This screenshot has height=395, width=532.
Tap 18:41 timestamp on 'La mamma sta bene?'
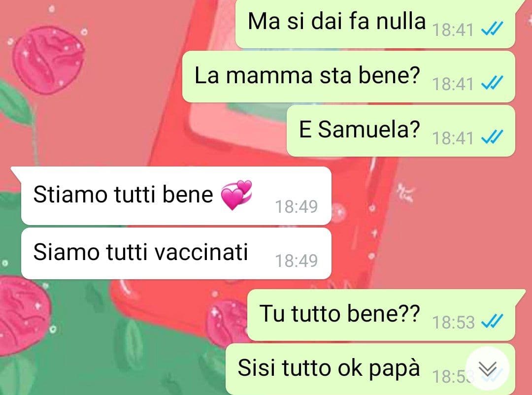pos(453,84)
